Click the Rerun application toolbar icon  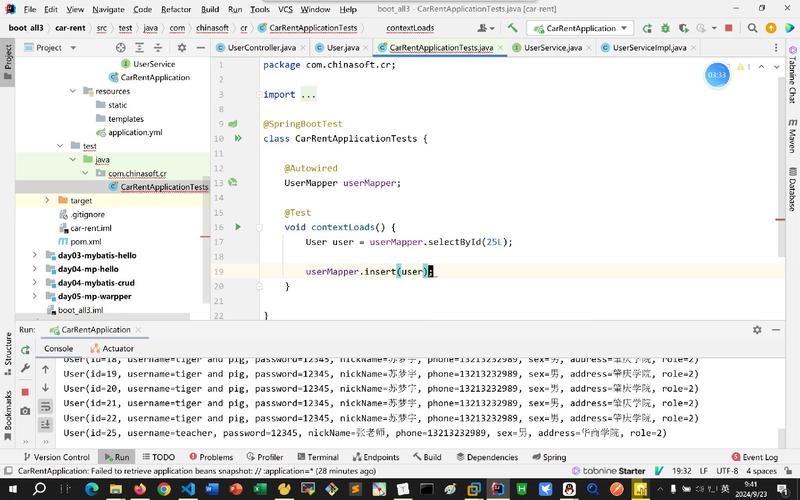(647, 28)
